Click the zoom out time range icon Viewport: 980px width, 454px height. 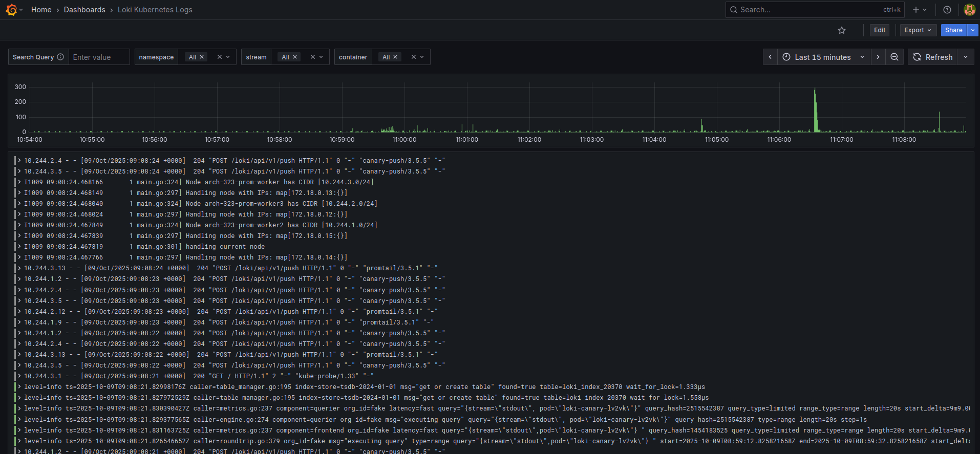[x=894, y=57]
